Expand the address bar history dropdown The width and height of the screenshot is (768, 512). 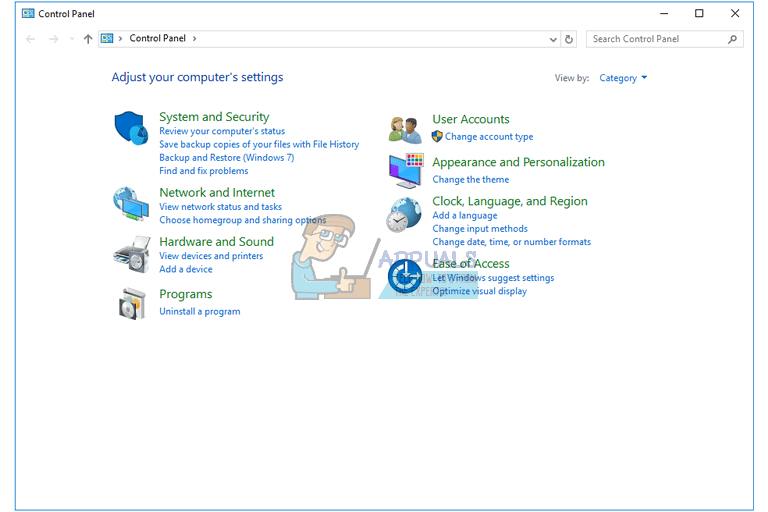pyautogui.click(x=553, y=39)
